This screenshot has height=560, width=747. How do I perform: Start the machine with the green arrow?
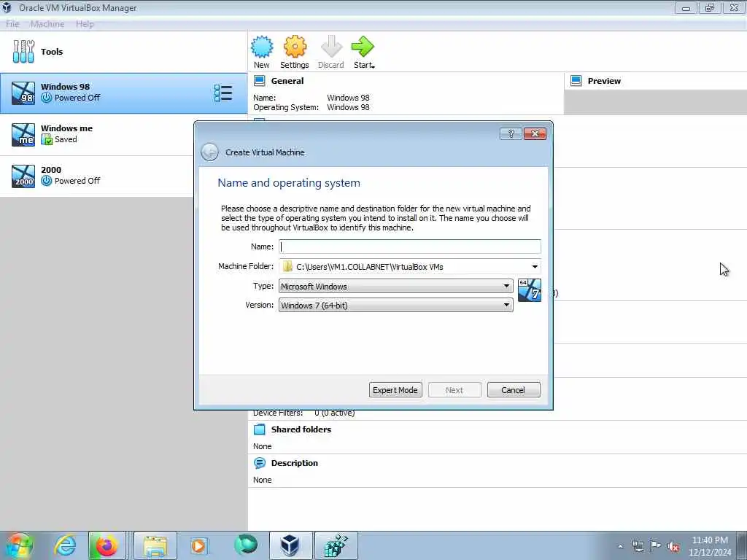click(x=363, y=47)
